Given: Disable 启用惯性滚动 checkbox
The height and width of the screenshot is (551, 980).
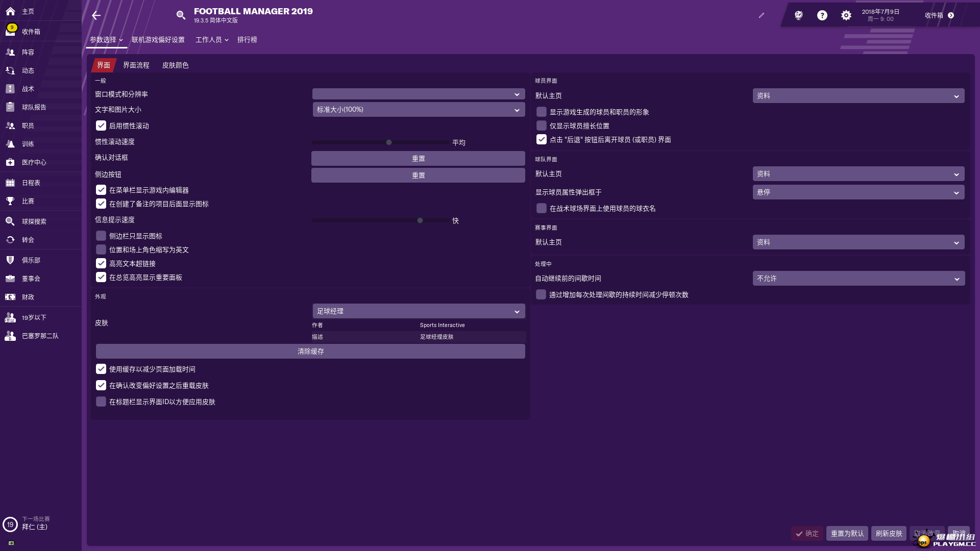Looking at the screenshot, I should coord(101,126).
